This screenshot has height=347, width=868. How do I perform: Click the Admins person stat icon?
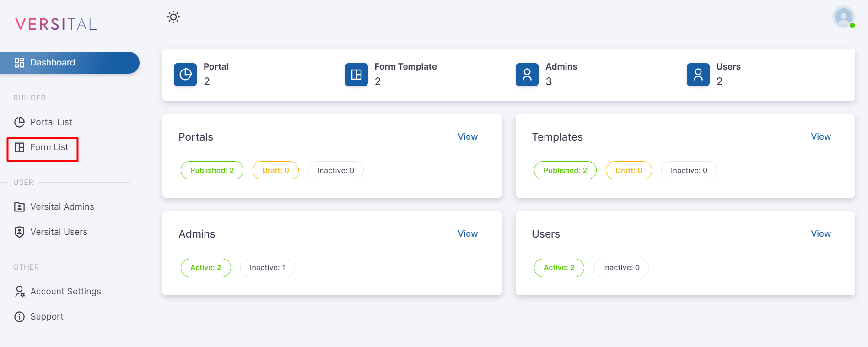point(527,75)
